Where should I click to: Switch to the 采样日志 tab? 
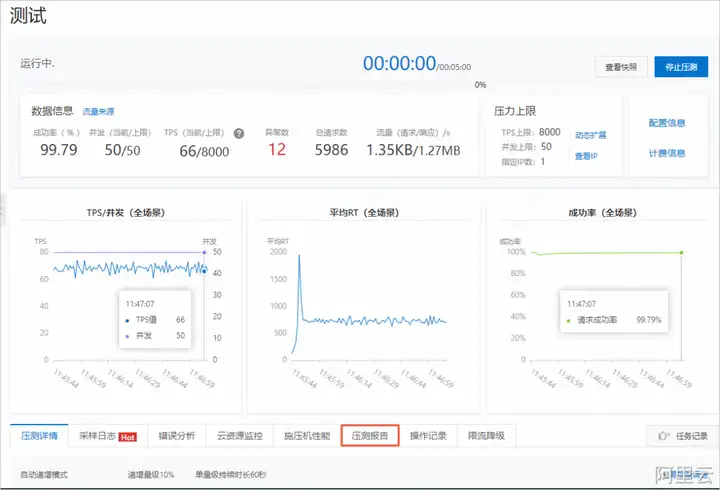(108, 436)
